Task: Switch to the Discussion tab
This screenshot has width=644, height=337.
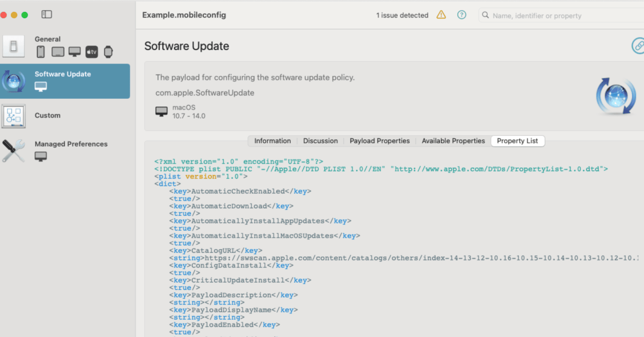Action: [x=320, y=141]
